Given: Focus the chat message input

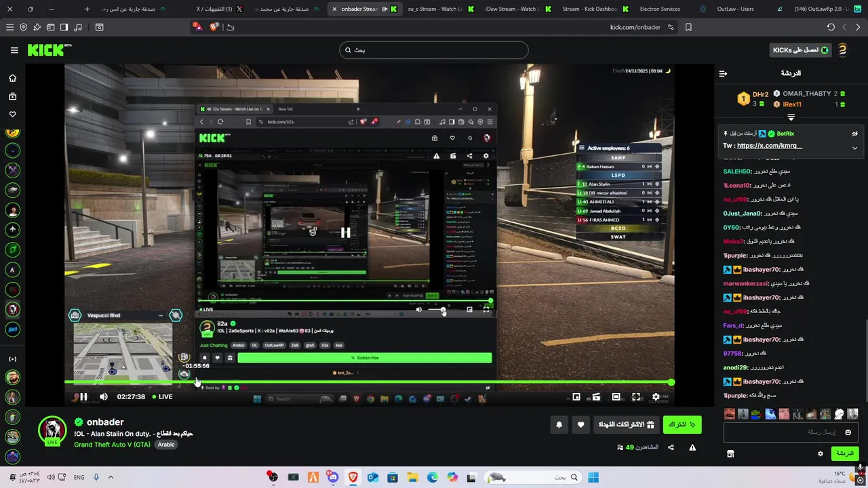Looking at the screenshot, I should click(791, 432).
